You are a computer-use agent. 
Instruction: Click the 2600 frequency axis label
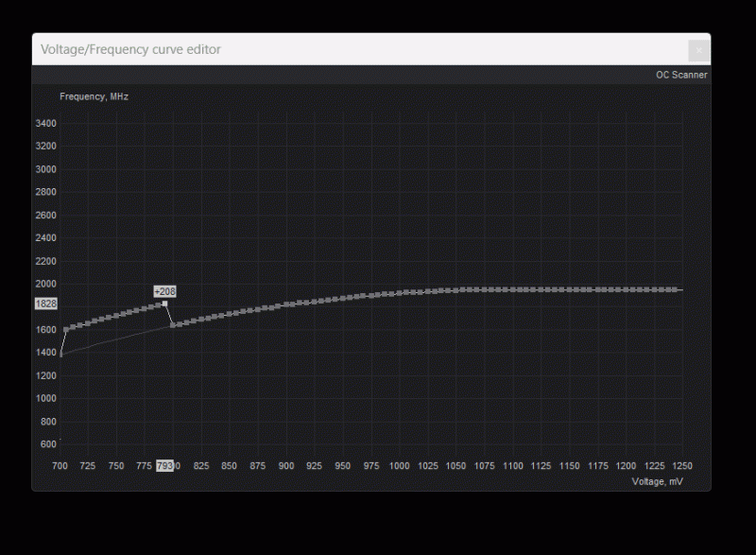(45, 215)
